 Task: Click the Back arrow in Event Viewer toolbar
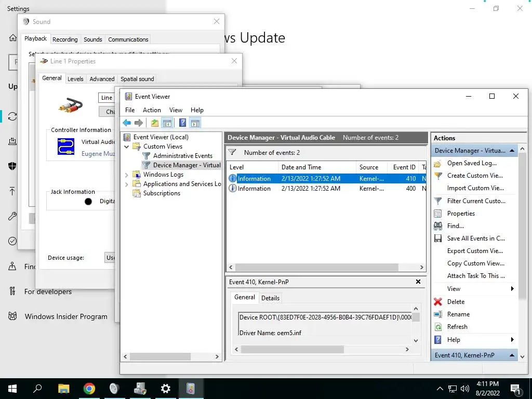point(127,123)
